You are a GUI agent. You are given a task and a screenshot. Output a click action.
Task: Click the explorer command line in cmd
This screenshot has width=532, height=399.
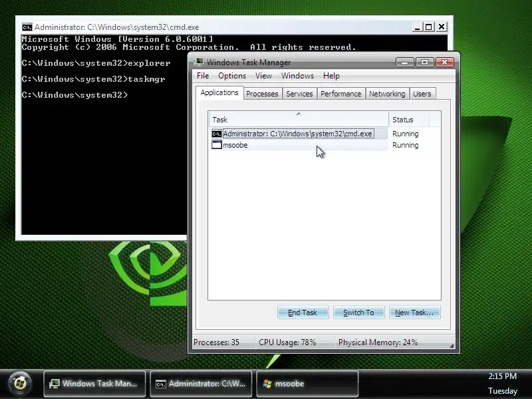[96, 63]
